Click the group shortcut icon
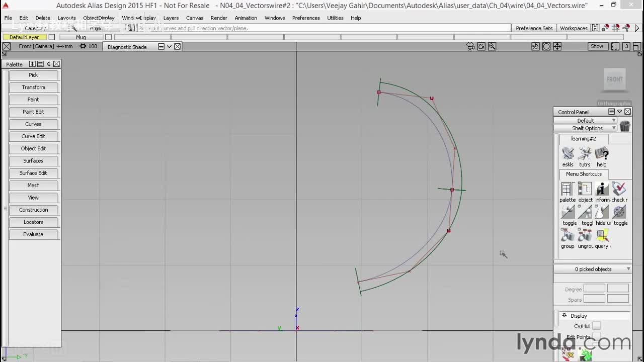The image size is (644, 362). tap(568, 235)
